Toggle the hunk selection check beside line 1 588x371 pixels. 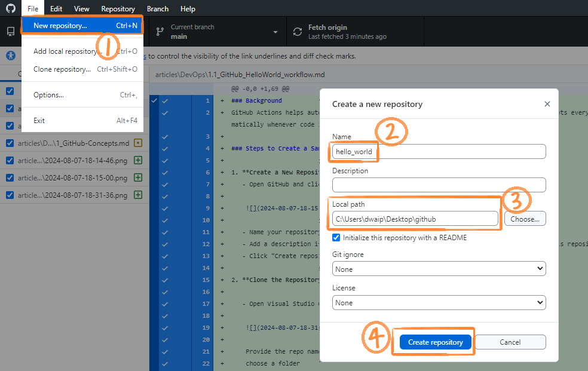(154, 100)
